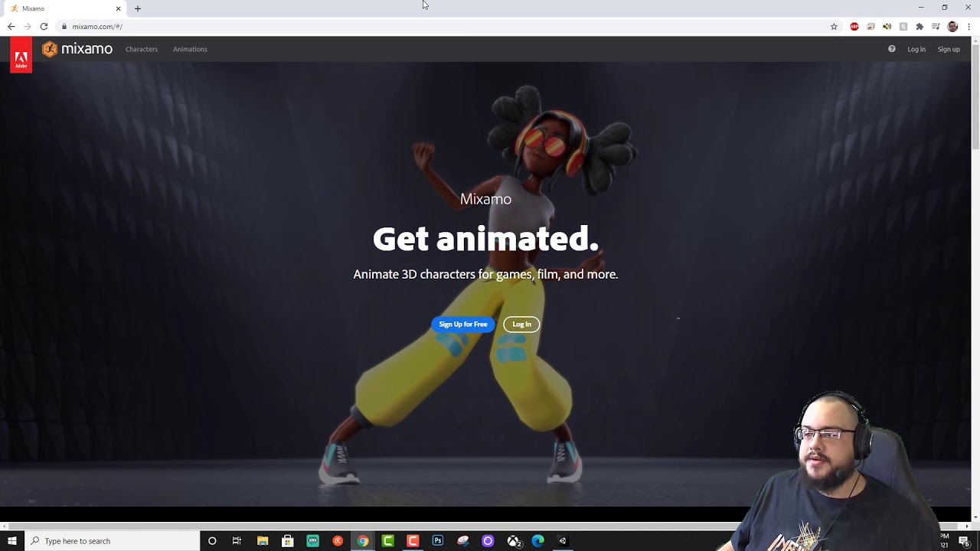Screen dimensions: 980x551
Task: Open the green Camtasia icon on taskbar
Action: [388, 541]
